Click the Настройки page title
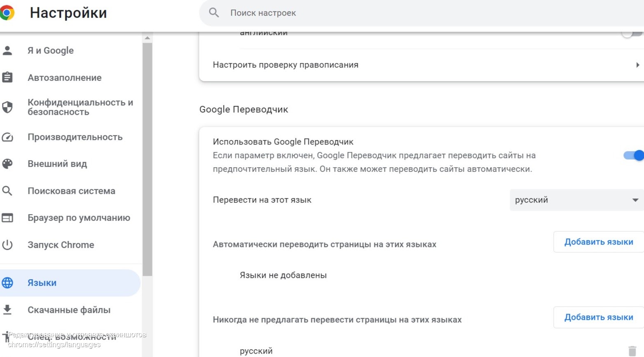This screenshot has width=644, height=357. click(x=68, y=13)
